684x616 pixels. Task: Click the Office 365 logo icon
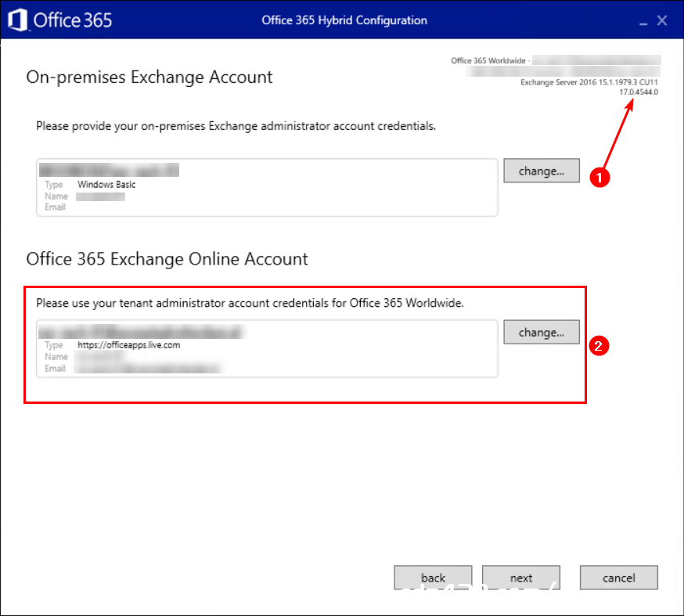pos(18,20)
